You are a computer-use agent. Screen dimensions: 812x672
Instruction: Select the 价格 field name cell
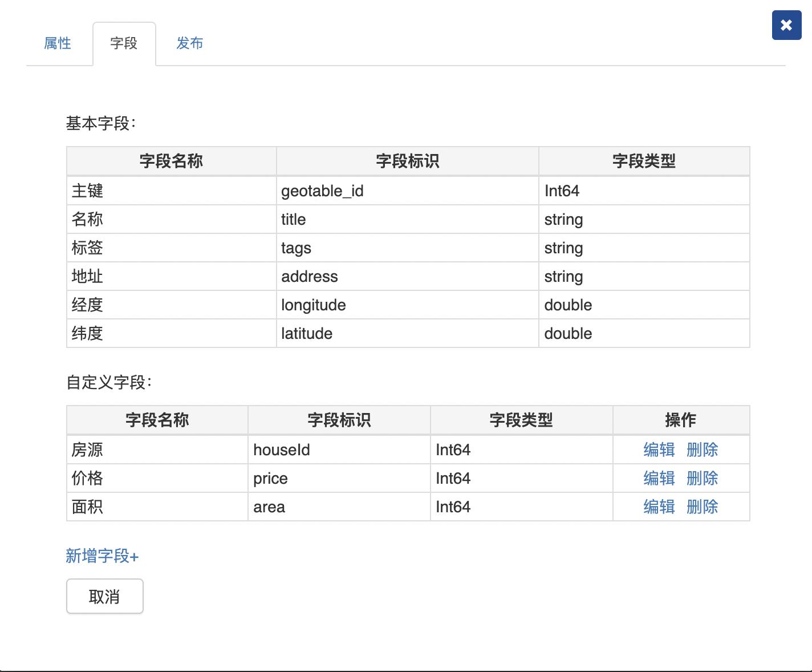click(x=157, y=478)
